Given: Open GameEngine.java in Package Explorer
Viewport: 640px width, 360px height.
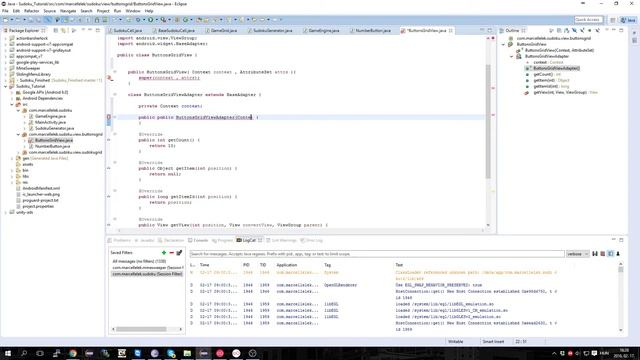Looking at the screenshot, I should [50, 116].
